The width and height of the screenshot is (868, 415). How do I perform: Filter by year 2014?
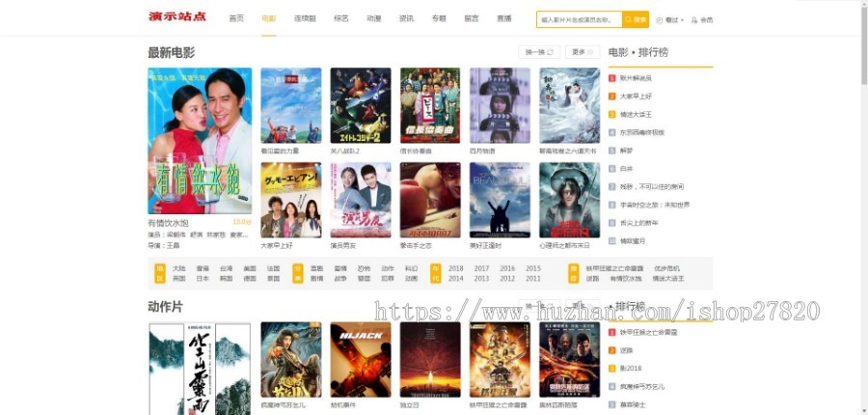pos(455,279)
